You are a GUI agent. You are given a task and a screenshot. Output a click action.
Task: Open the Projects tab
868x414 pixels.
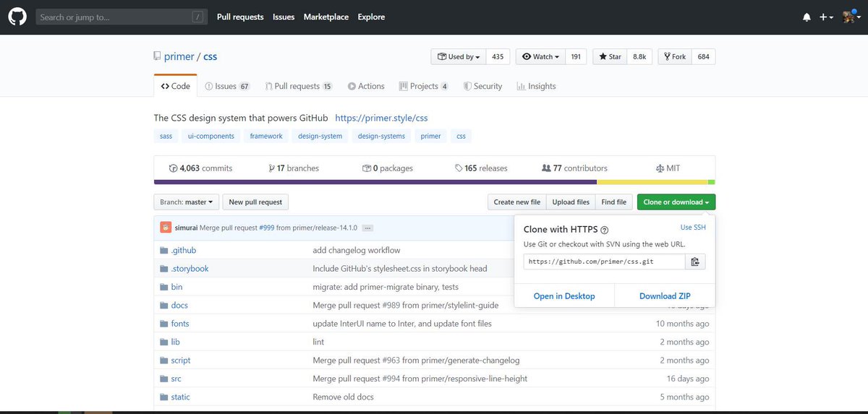(x=424, y=86)
